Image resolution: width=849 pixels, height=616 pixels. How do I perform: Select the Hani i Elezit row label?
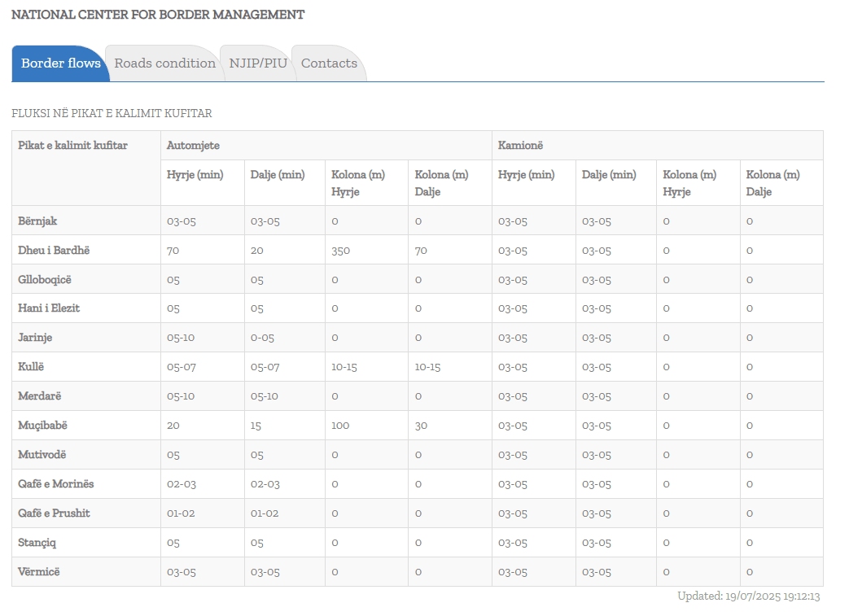(x=49, y=309)
